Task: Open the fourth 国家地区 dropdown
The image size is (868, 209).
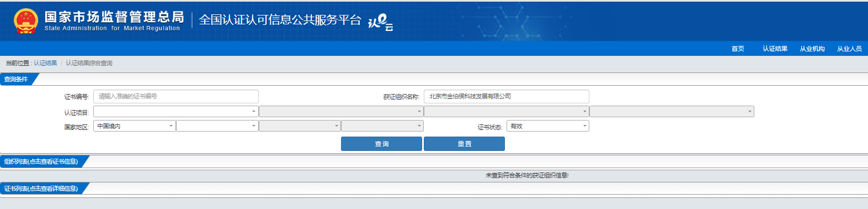Action: click(x=382, y=126)
